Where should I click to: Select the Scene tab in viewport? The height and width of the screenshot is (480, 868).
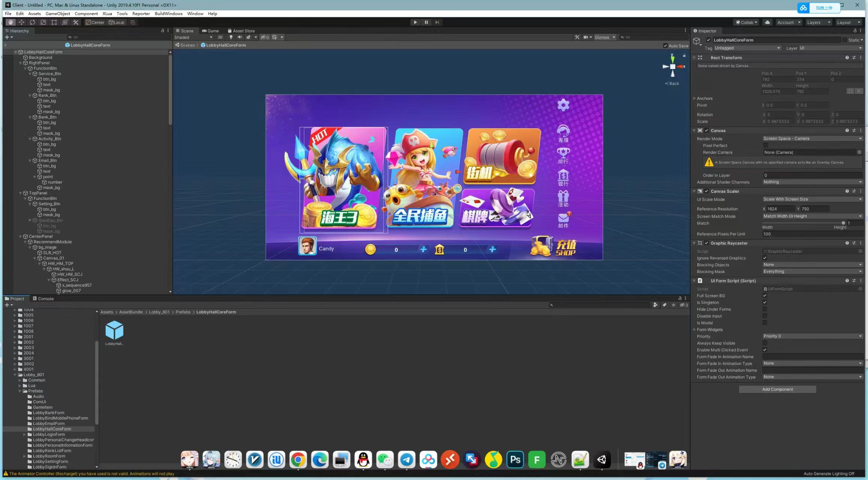(185, 31)
